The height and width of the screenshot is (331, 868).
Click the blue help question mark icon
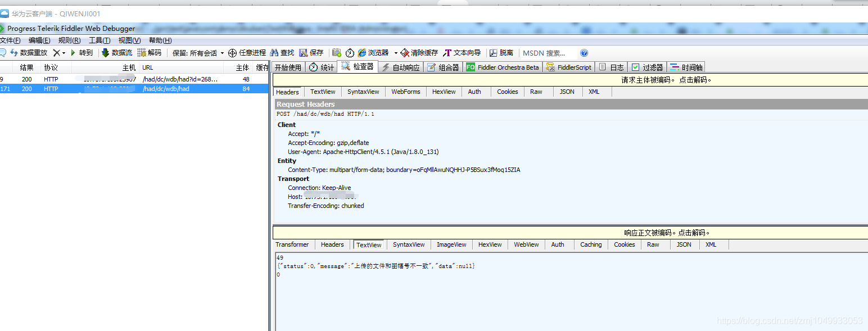point(584,52)
